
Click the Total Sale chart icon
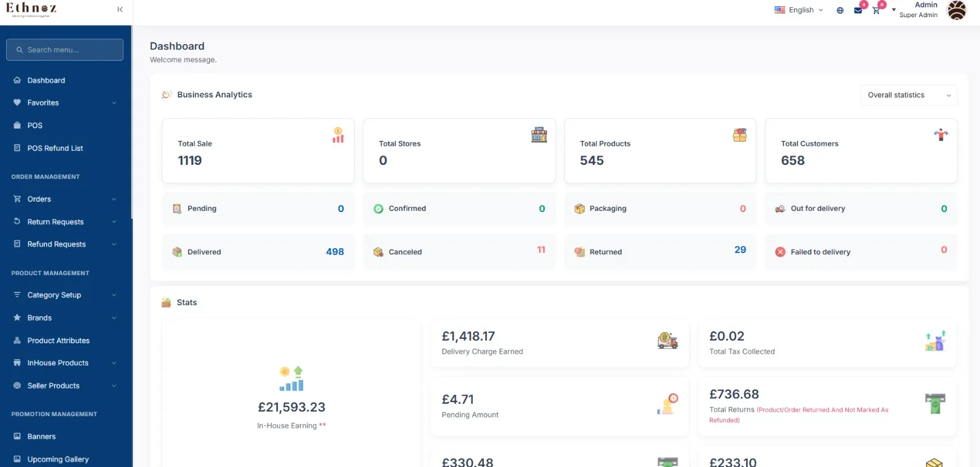pyautogui.click(x=338, y=135)
